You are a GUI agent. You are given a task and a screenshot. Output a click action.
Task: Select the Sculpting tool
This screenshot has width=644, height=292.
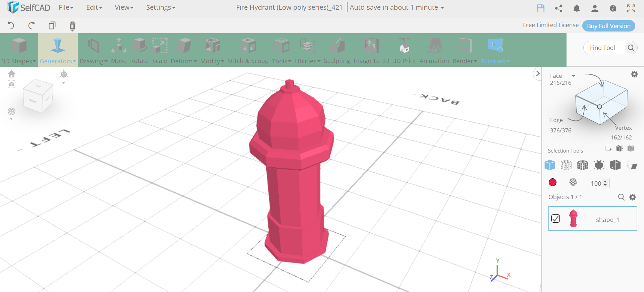[337, 50]
